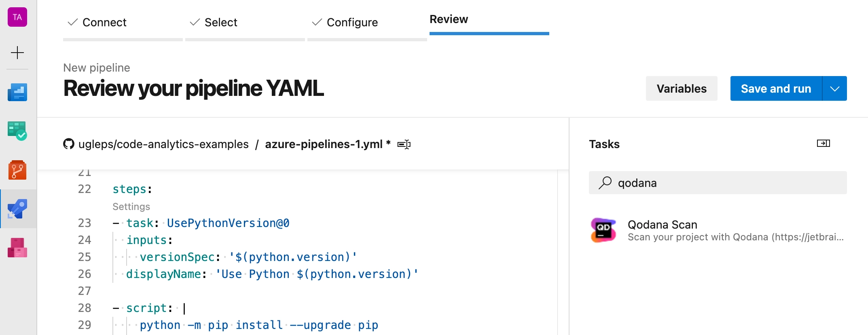868x335 pixels.
Task: Click the plus icon in sidebar
Action: 17,53
